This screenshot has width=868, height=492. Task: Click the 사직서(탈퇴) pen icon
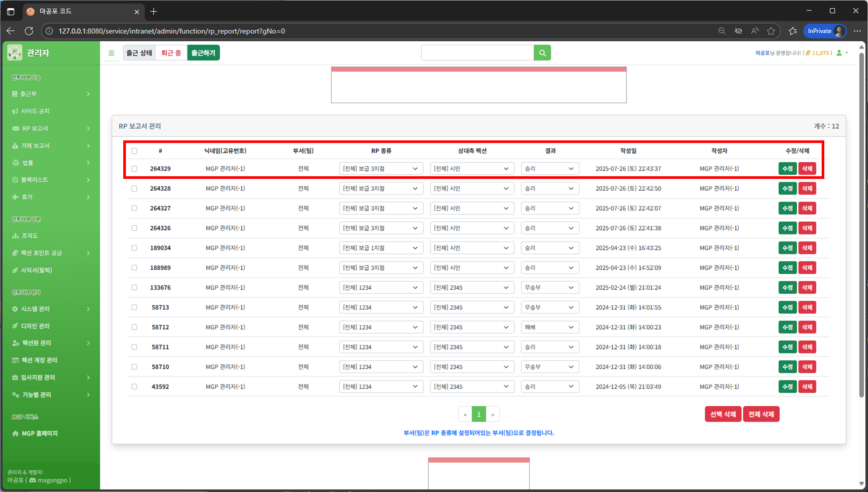pyautogui.click(x=15, y=270)
